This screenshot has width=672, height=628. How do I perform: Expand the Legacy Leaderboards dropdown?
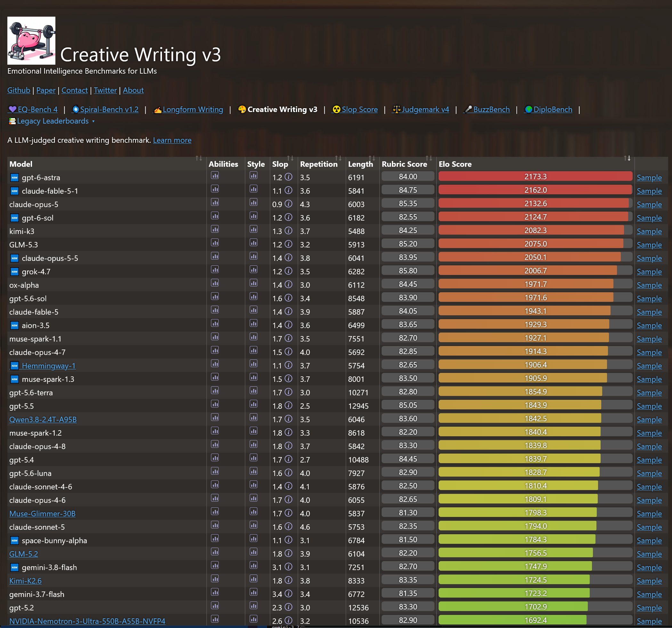tap(52, 121)
